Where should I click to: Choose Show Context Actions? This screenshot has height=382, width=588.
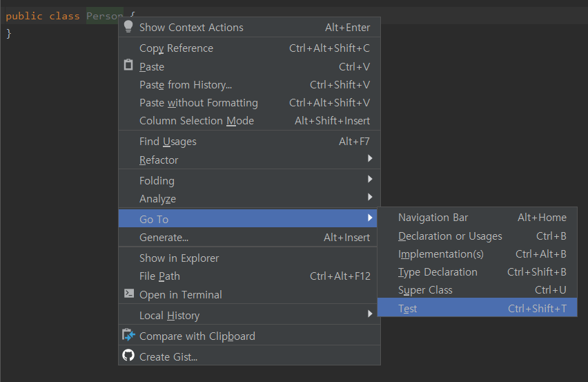[249, 28]
